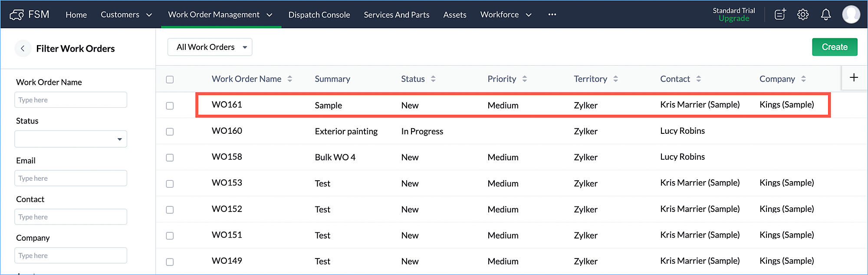The width and height of the screenshot is (868, 275).
Task: Toggle the select-all header checkbox
Action: click(170, 80)
